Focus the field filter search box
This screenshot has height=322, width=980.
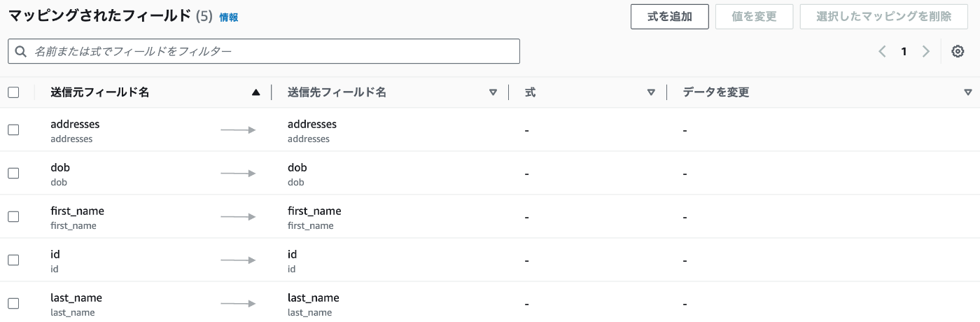(264, 51)
